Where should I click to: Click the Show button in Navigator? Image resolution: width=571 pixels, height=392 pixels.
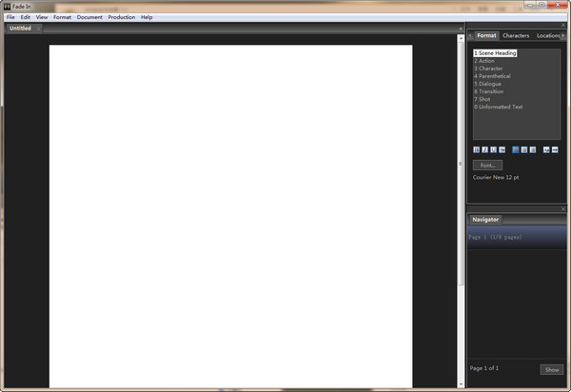coord(552,370)
